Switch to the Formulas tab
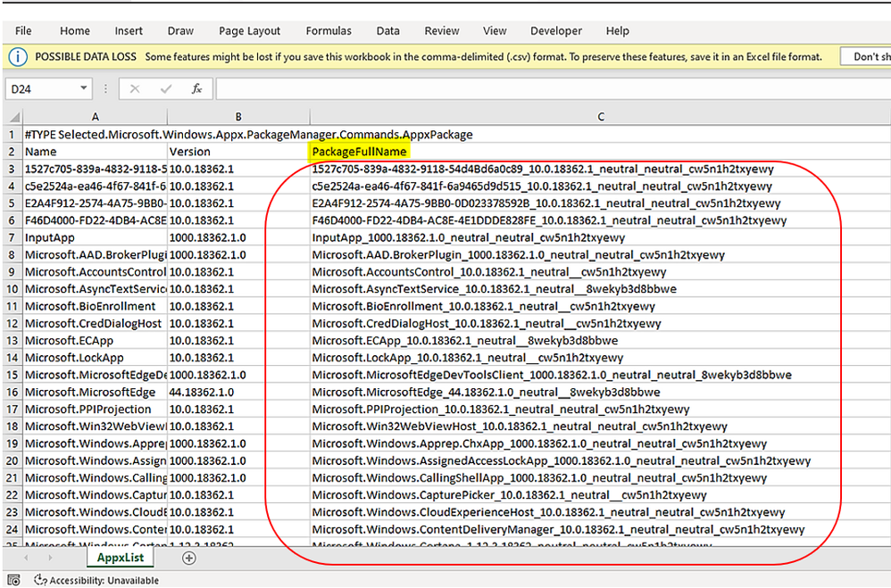The width and height of the screenshot is (891, 588). (329, 31)
